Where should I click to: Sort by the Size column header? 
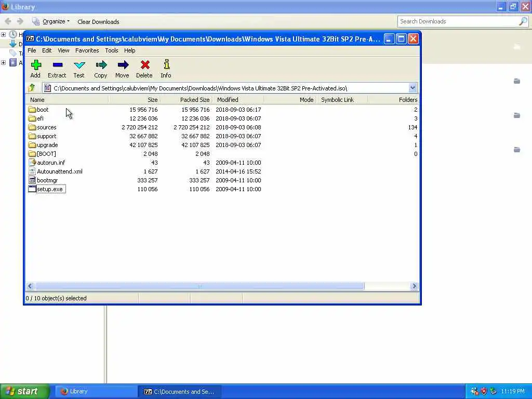pos(135,100)
